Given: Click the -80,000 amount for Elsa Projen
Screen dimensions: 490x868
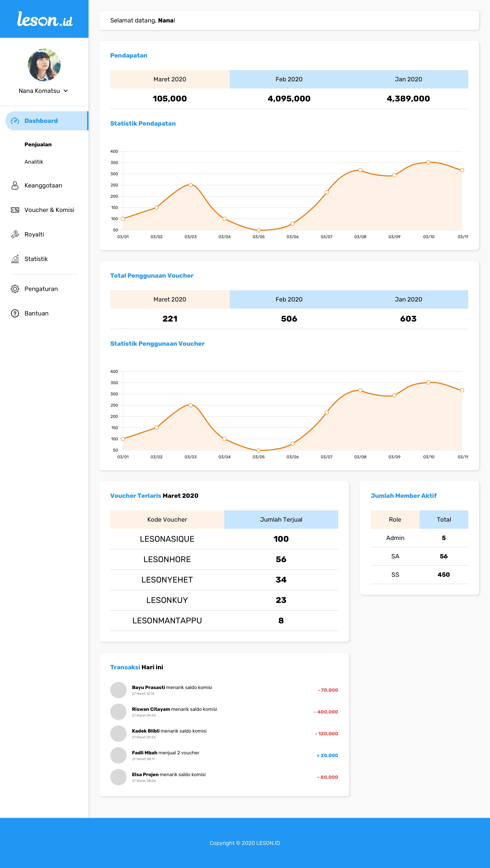Looking at the screenshot, I should click(x=328, y=777).
